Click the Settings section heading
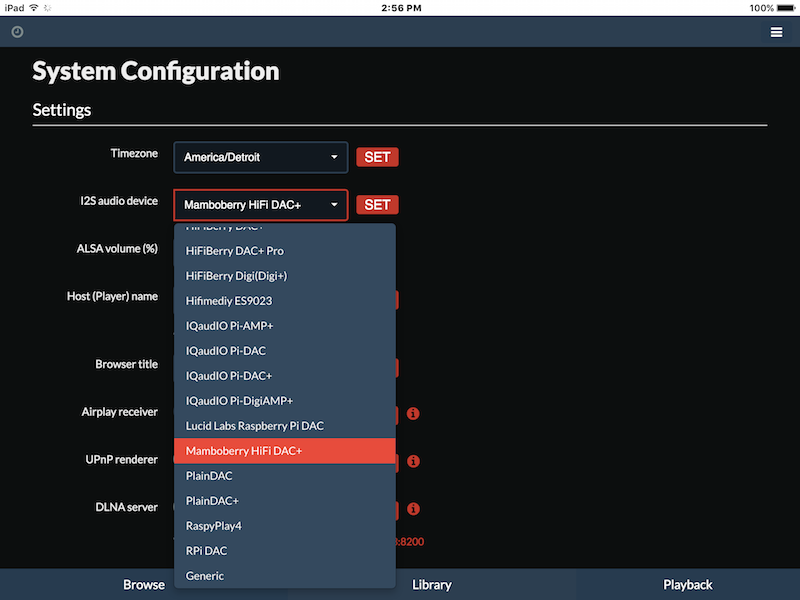Screen dimensions: 800x600 click(62, 110)
